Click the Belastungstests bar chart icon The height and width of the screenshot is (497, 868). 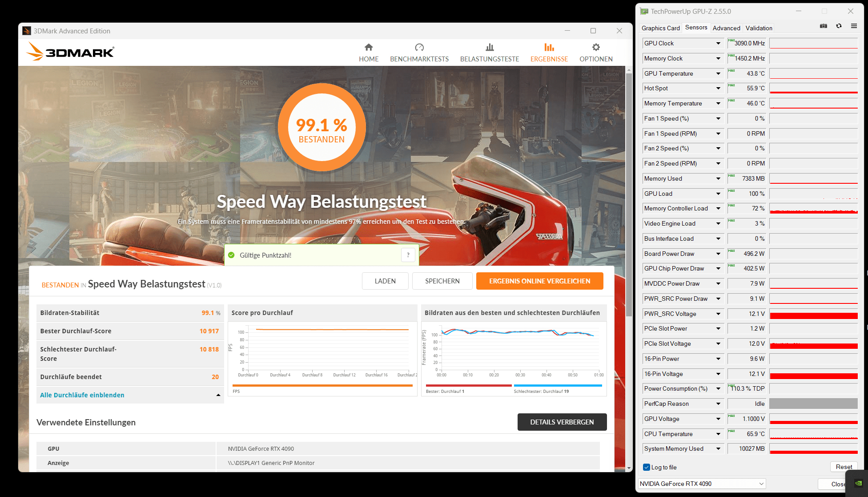click(490, 47)
